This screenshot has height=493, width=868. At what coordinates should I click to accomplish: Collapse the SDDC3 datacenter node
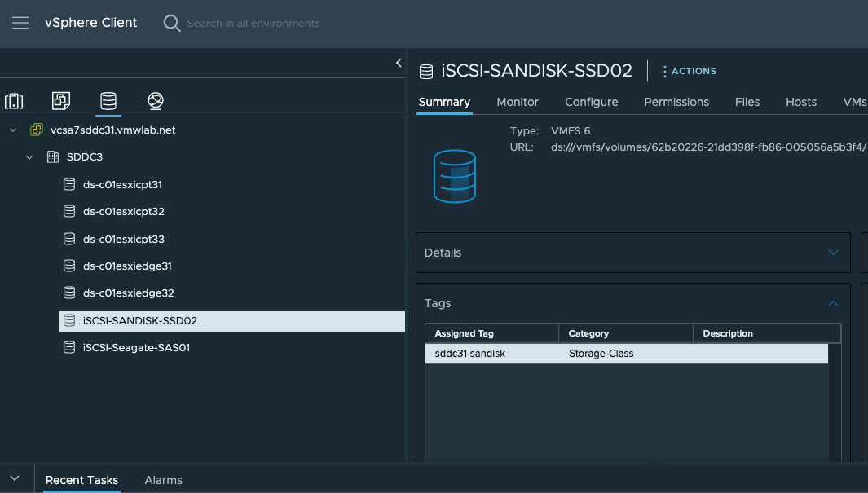(x=29, y=157)
